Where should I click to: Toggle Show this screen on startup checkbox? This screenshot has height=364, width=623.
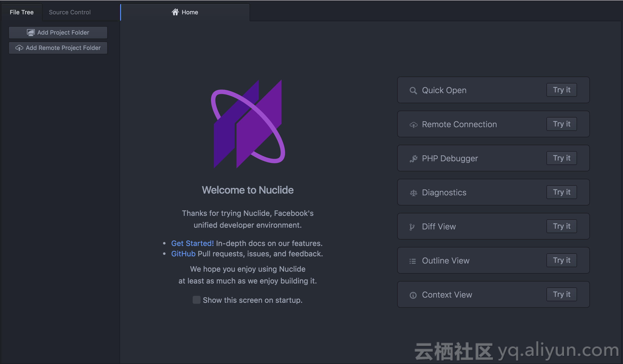(196, 300)
